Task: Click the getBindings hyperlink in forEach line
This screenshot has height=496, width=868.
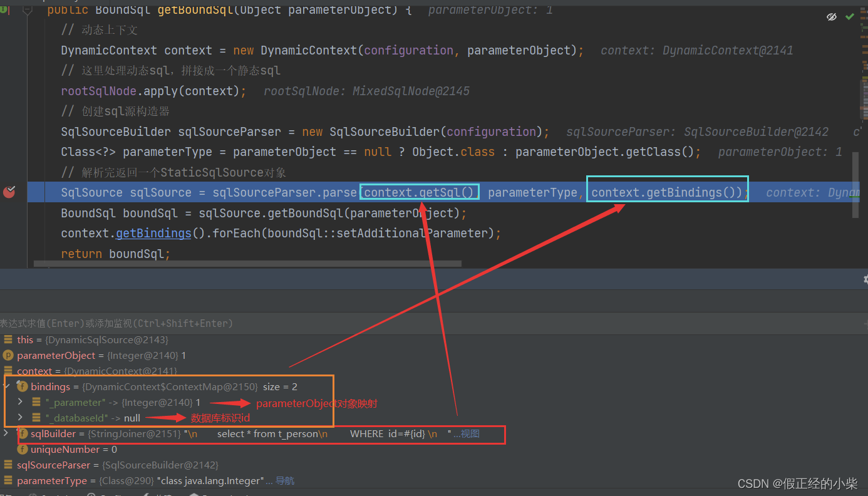Action: tap(153, 233)
